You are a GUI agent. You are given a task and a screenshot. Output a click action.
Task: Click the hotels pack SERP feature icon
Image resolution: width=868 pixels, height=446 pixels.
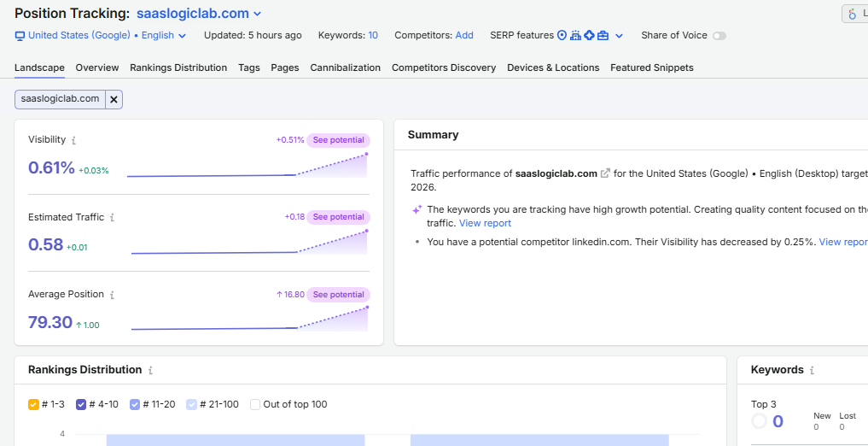(x=576, y=36)
